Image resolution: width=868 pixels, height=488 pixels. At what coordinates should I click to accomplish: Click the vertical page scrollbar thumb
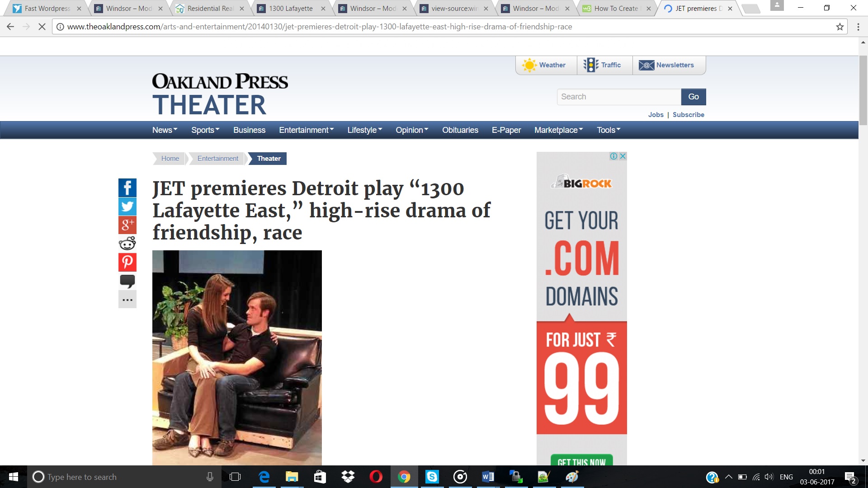point(863,90)
